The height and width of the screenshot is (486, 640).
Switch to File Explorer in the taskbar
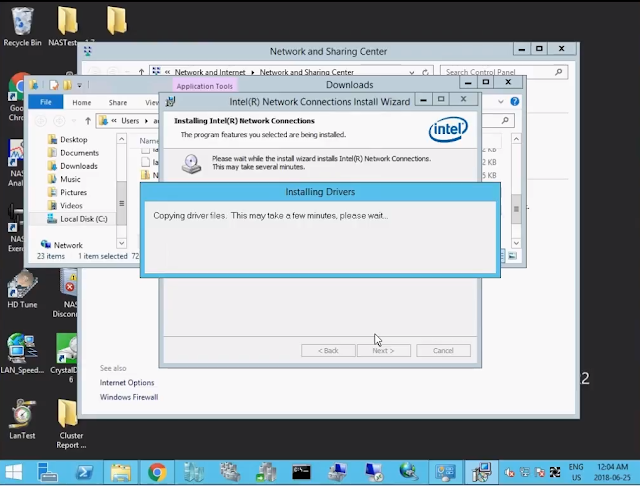[x=120, y=473]
